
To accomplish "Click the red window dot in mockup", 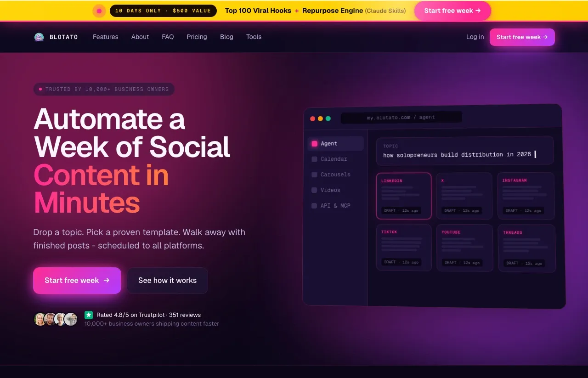I will pyautogui.click(x=313, y=118).
